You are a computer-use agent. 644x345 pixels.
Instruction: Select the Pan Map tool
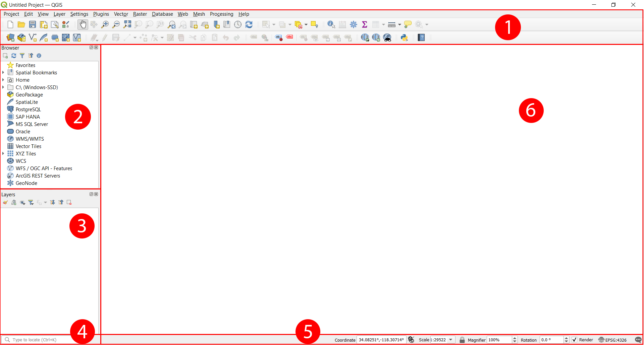[83, 24]
